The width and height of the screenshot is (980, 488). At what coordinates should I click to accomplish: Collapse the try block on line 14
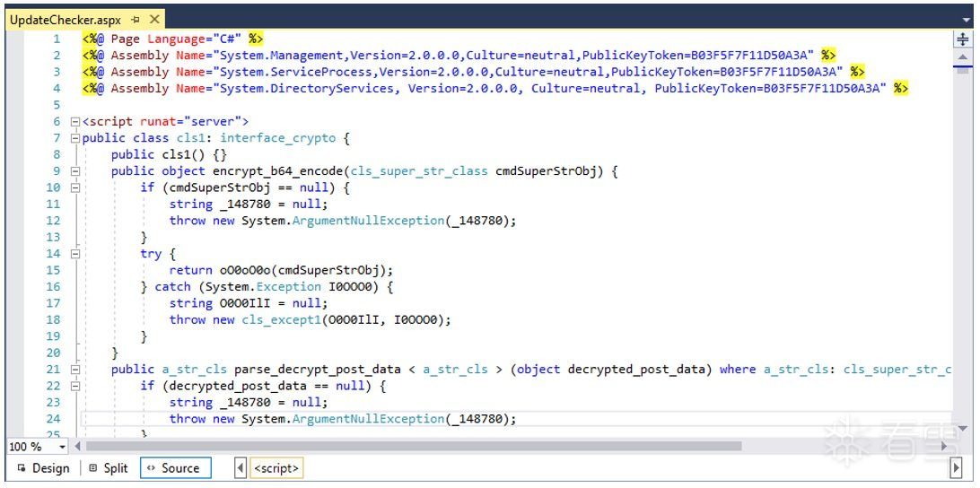click(x=75, y=254)
